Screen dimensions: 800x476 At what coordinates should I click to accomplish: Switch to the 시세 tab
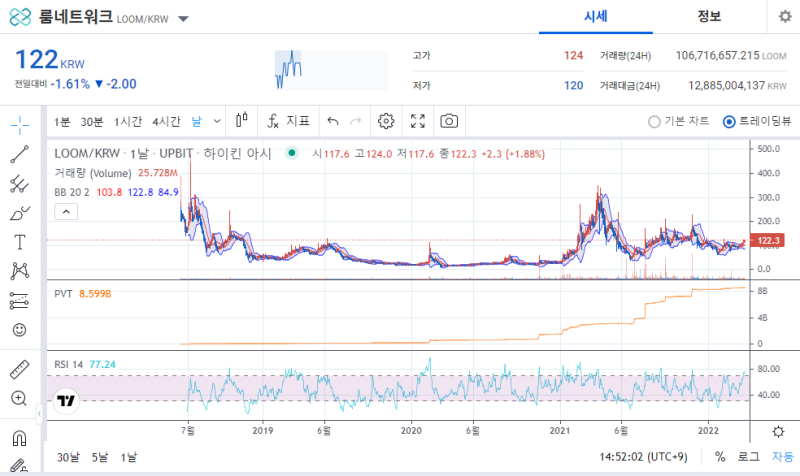(x=595, y=16)
